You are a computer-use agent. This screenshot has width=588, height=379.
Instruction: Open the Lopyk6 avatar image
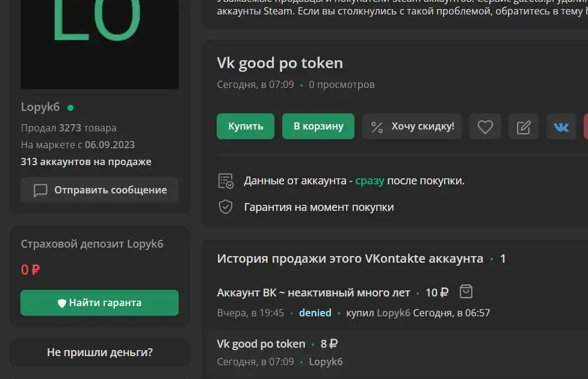coord(99,45)
